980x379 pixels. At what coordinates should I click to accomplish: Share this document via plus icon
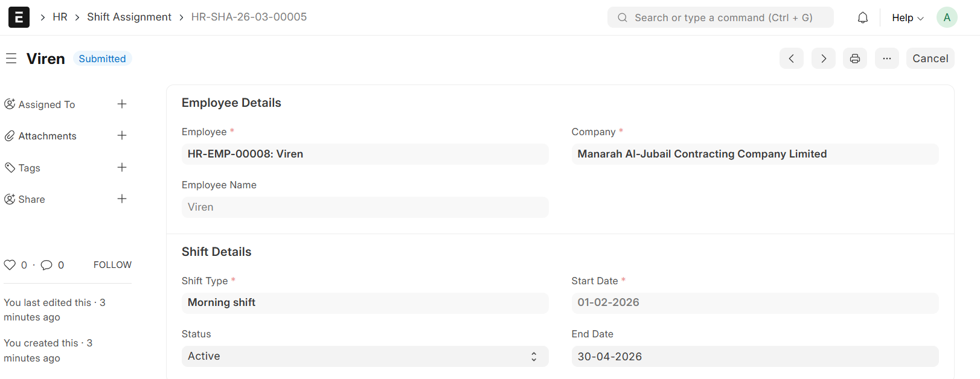pos(122,199)
